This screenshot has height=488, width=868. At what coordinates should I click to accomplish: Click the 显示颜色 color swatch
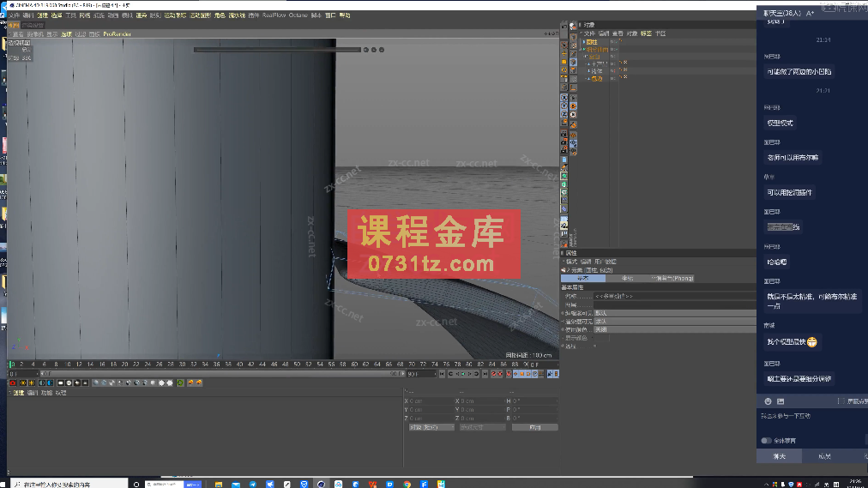[602, 338]
